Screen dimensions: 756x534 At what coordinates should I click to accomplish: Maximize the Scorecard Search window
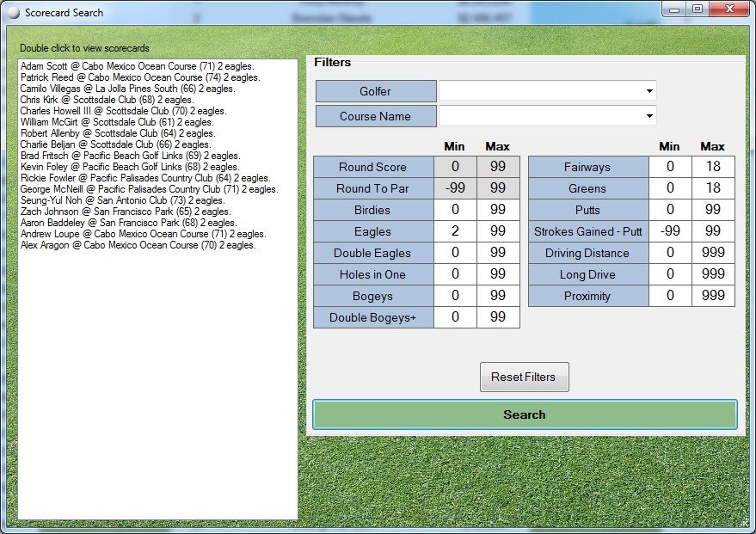tap(698, 9)
